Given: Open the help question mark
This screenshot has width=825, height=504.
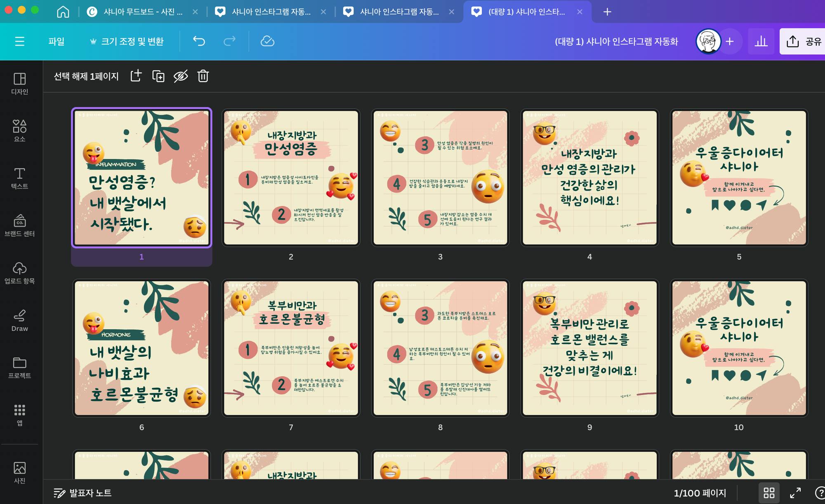Looking at the screenshot, I should point(820,493).
